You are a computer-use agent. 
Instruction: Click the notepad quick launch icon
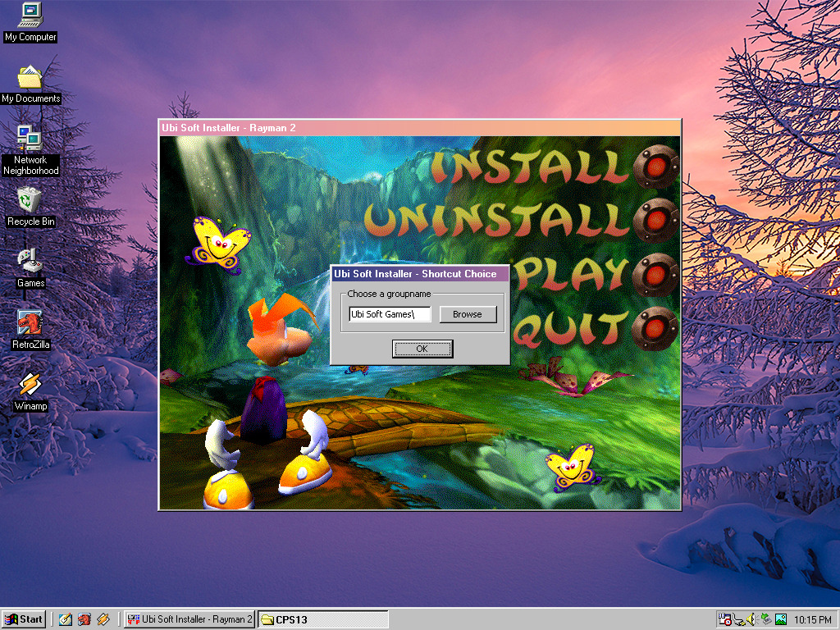pos(66,619)
